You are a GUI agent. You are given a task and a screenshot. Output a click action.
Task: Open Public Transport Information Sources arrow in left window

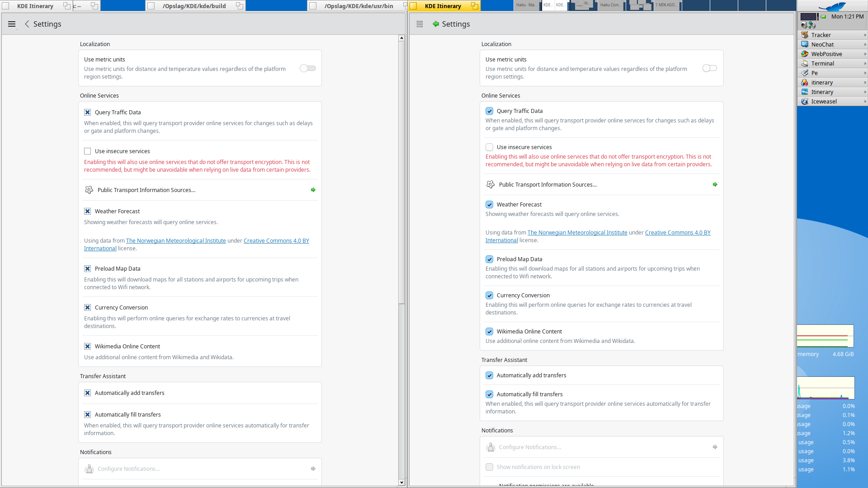[313, 190]
